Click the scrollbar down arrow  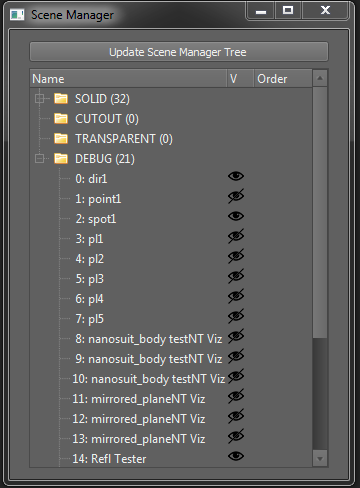(x=320, y=459)
